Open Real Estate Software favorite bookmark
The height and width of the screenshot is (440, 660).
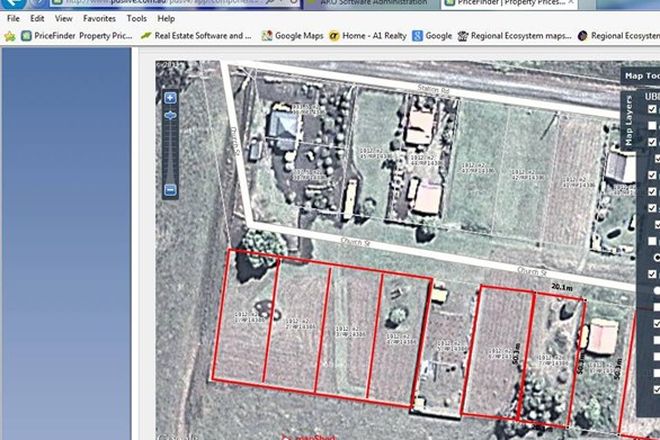196,36
